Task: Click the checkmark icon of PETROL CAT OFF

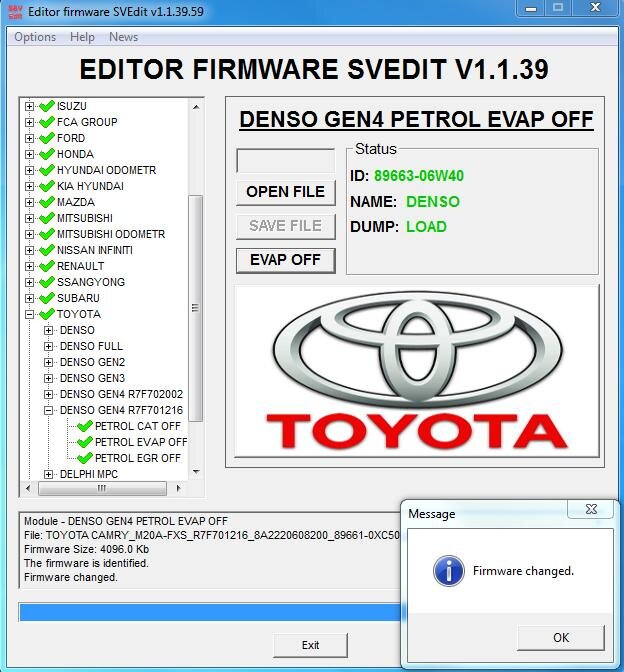Action: tap(85, 426)
